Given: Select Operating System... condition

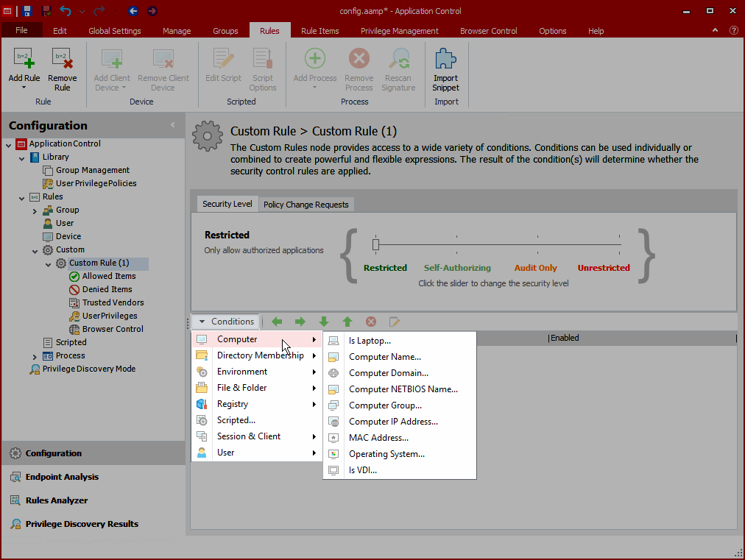Looking at the screenshot, I should coord(386,454).
